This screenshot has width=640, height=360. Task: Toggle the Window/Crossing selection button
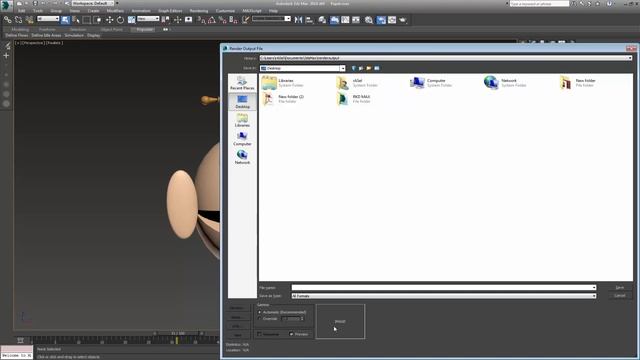click(97, 20)
